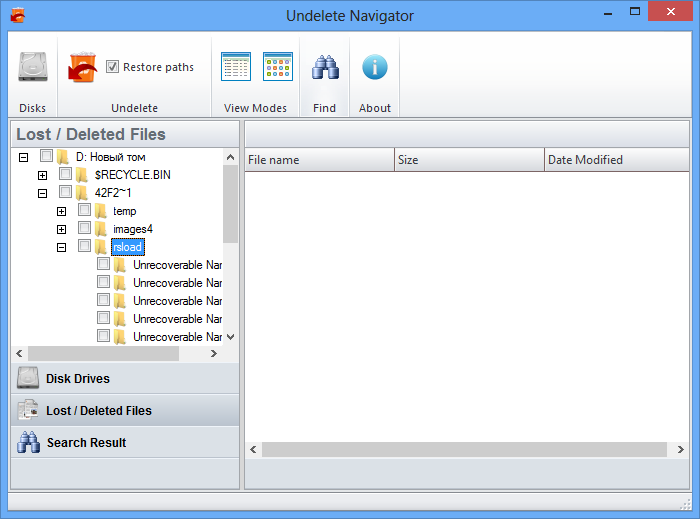Click the tree vertical scrollbar down arrow
Viewport: 700px width, 519px height.
(230, 337)
